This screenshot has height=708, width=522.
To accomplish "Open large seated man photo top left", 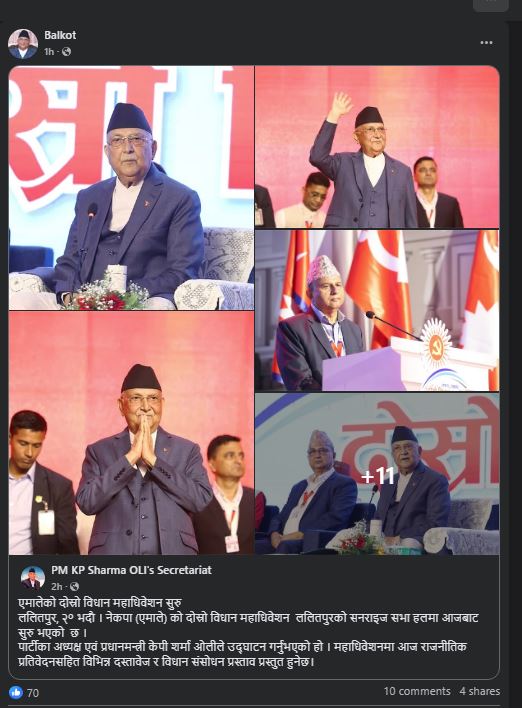I will pyautogui.click(x=131, y=188).
